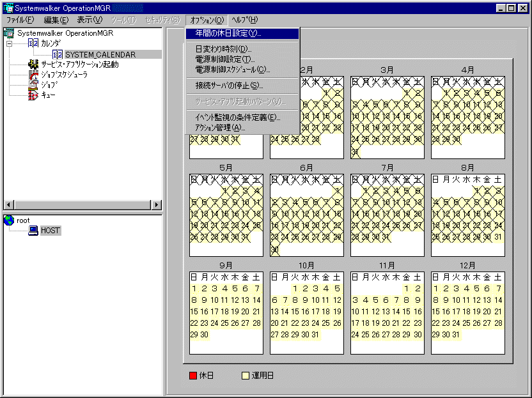This screenshot has height=398, width=532.
Task: Click the 10月 month header
Action: click(x=307, y=266)
